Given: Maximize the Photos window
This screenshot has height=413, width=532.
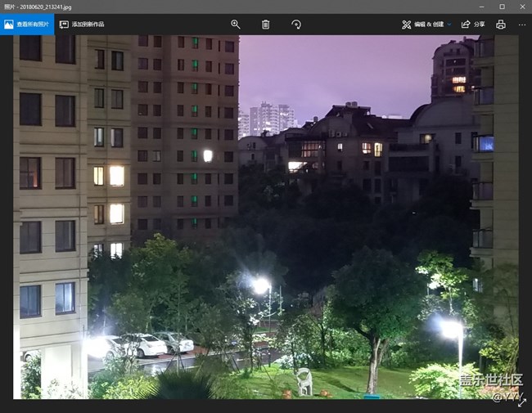Looking at the screenshot, I should [x=501, y=7].
